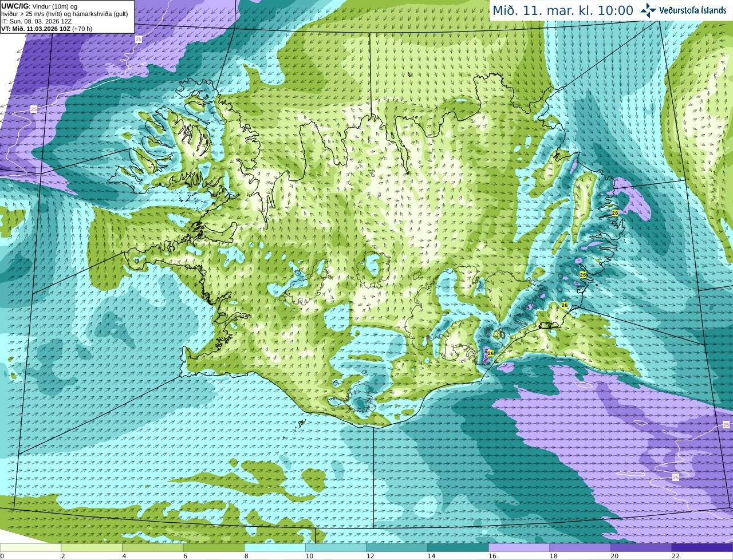Click the lowest white '25' contour label
The image size is (733, 560).
pos(676,477)
